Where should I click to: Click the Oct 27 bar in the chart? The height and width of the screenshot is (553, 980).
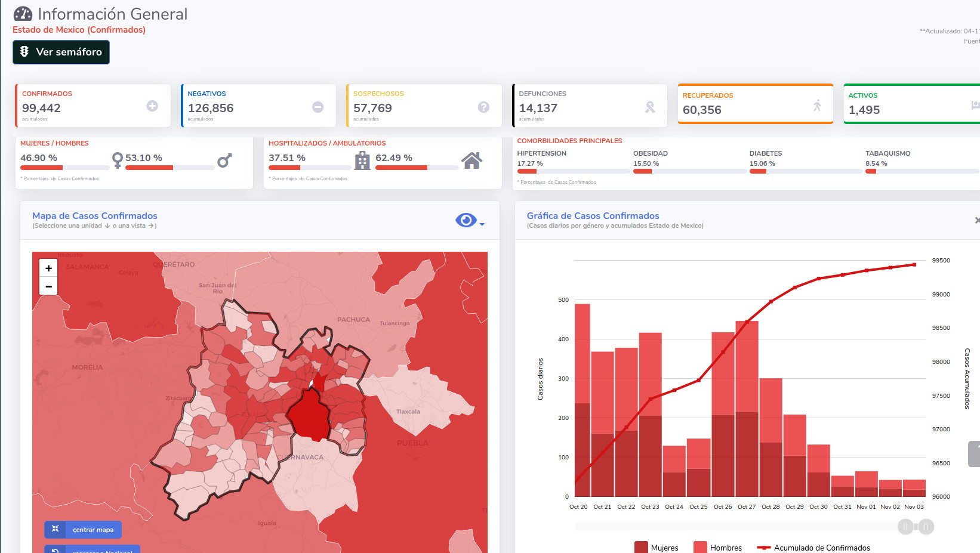point(747,409)
